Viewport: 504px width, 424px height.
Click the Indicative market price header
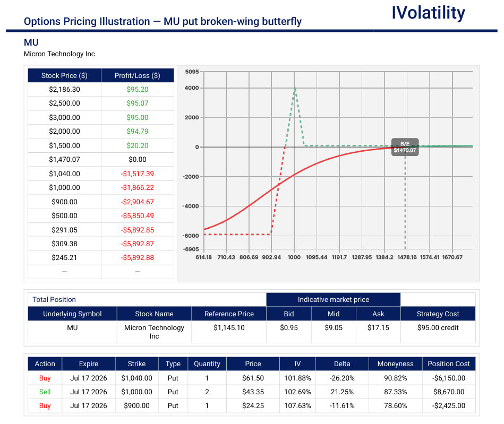[x=334, y=300]
